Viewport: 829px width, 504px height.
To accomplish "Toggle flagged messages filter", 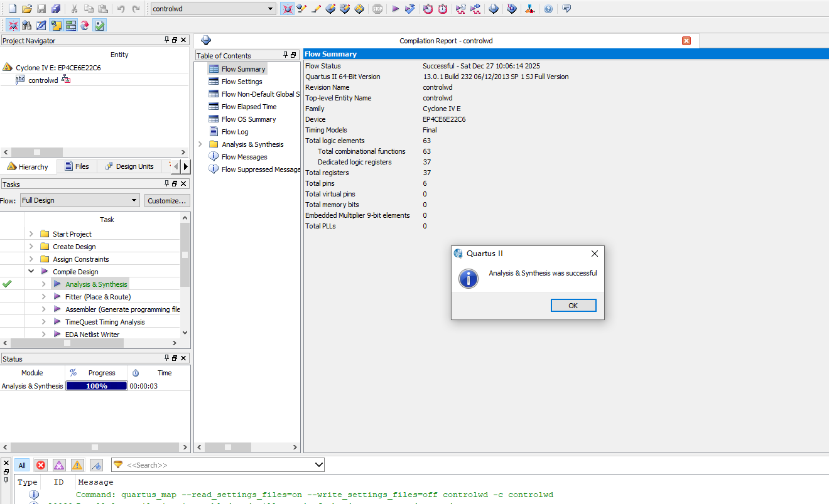I will (96, 465).
